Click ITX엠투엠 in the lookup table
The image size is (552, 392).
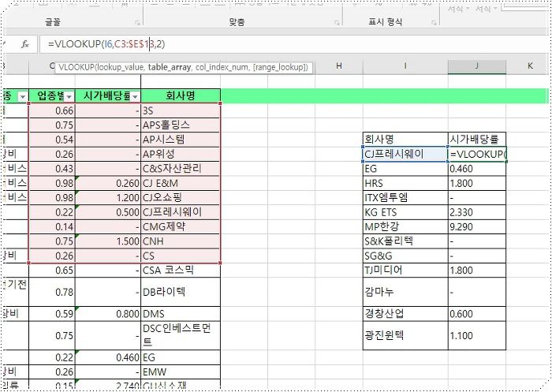pyautogui.click(x=405, y=198)
